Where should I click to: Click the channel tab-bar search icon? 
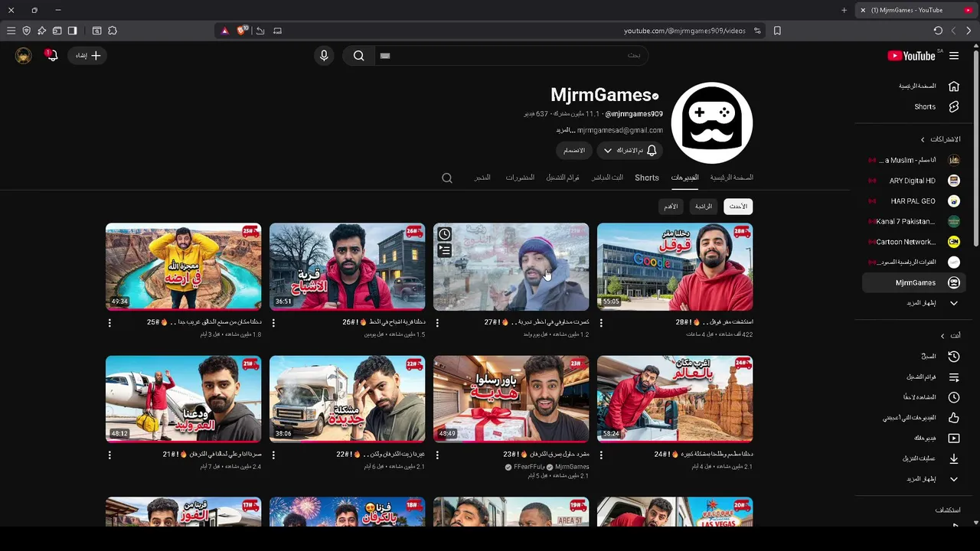[447, 178]
